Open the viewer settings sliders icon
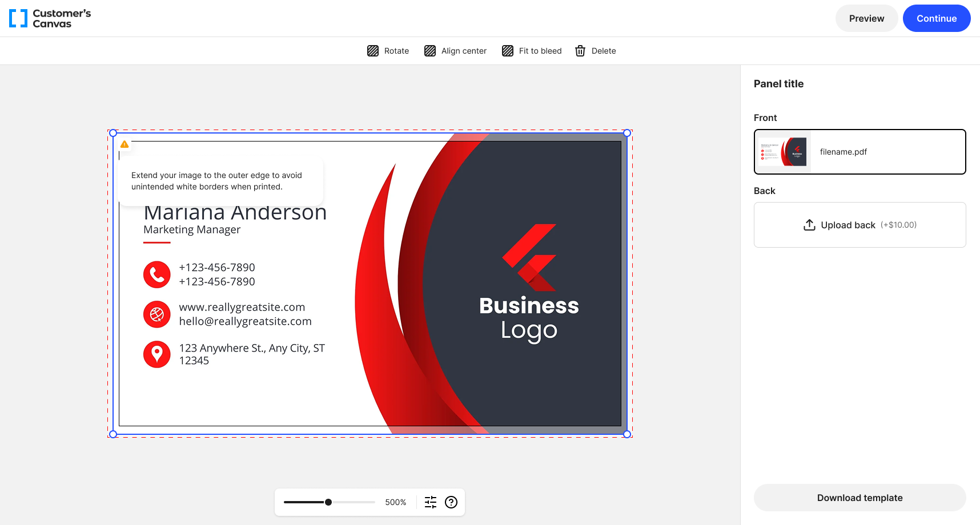The image size is (980, 525). [x=431, y=502]
